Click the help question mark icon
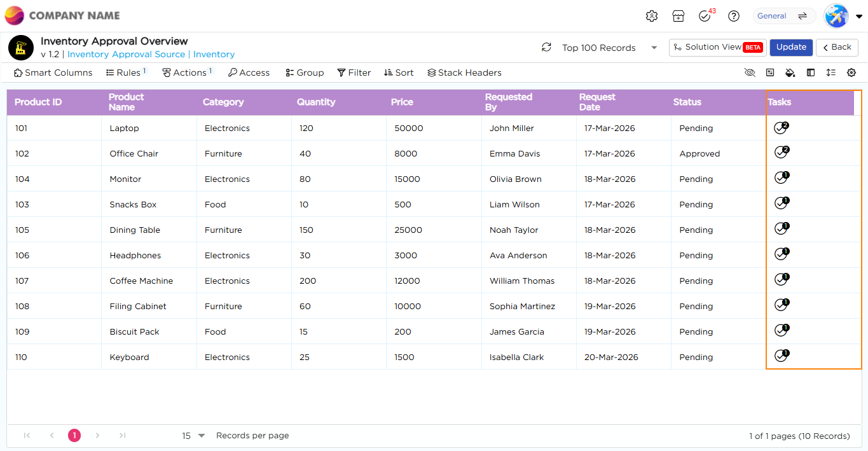 pyautogui.click(x=734, y=17)
